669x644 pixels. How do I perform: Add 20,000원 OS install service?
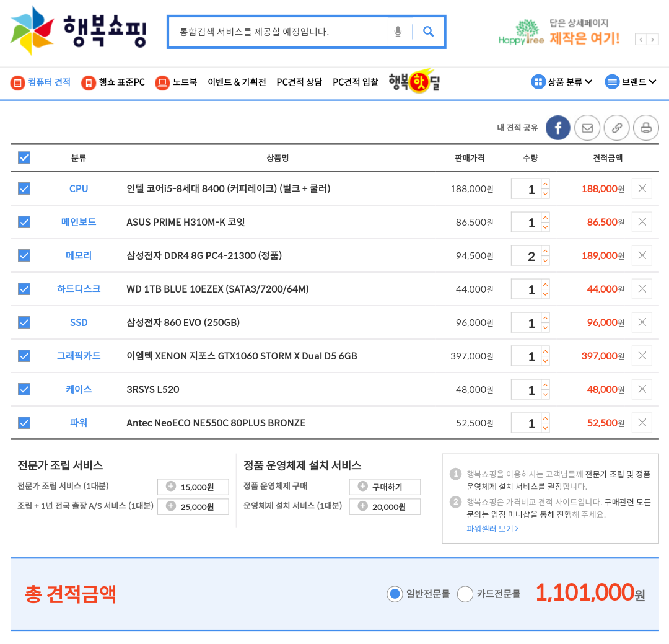[385, 506]
